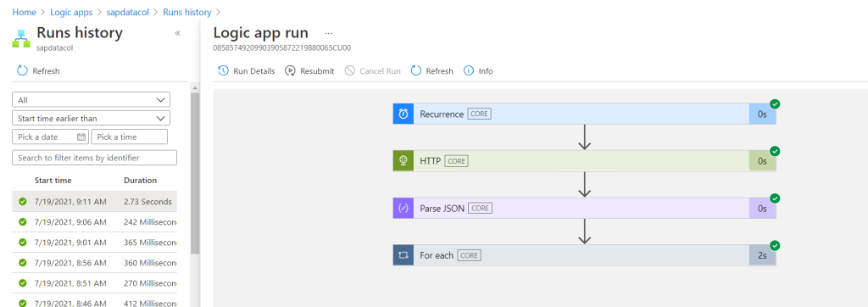
Task: Resubmit the logic app run
Action: click(x=309, y=71)
